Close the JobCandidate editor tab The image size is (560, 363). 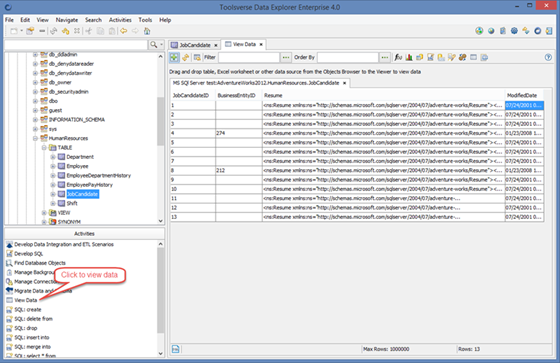216,45
